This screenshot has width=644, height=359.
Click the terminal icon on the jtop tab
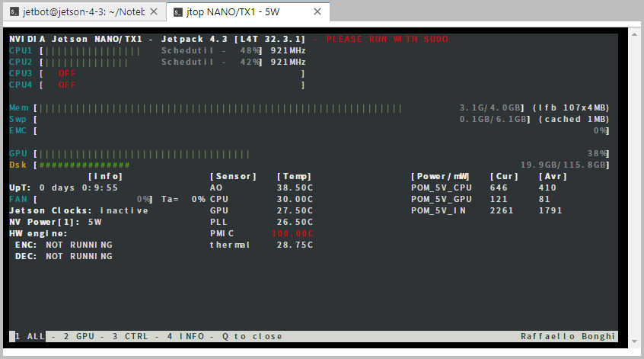pos(177,12)
